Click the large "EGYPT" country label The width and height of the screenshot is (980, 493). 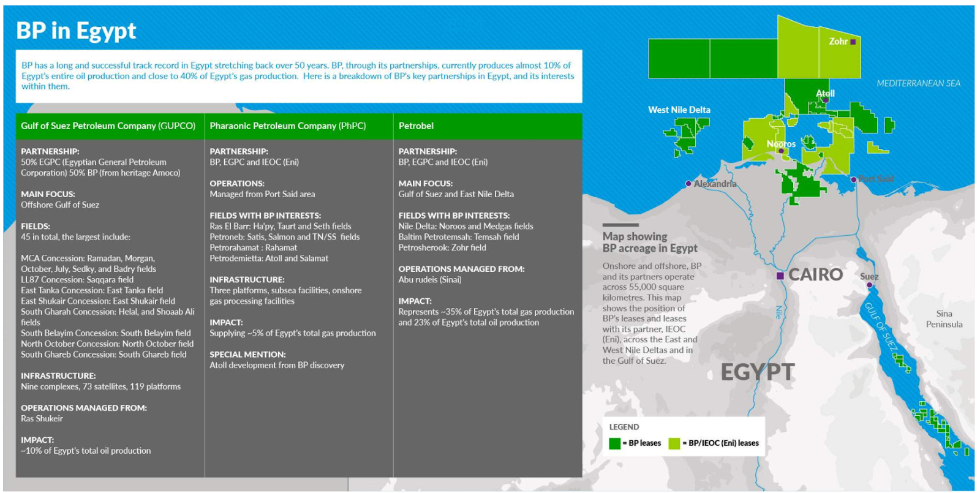pyautogui.click(x=758, y=372)
